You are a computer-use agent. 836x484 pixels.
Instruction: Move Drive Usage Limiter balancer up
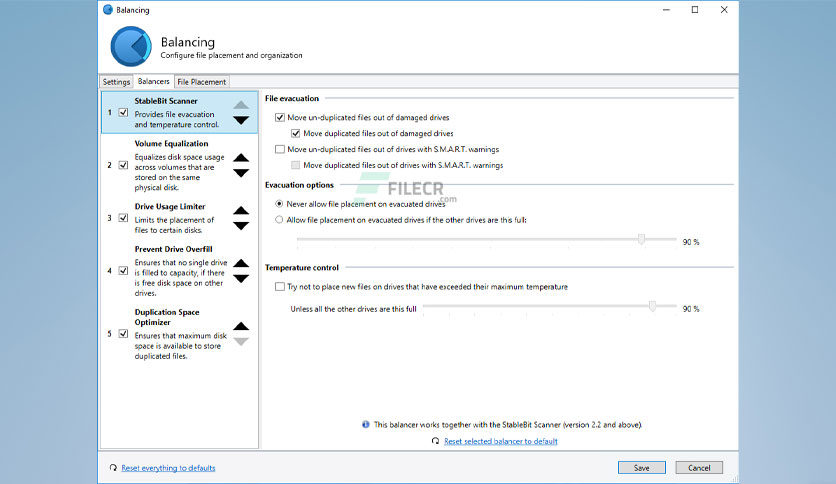pyautogui.click(x=241, y=211)
